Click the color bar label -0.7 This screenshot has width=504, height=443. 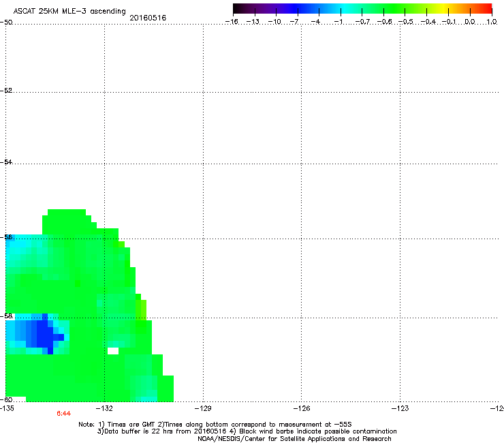click(x=362, y=22)
